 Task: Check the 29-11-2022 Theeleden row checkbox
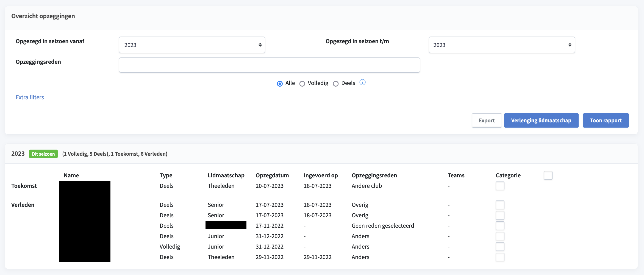click(500, 257)
